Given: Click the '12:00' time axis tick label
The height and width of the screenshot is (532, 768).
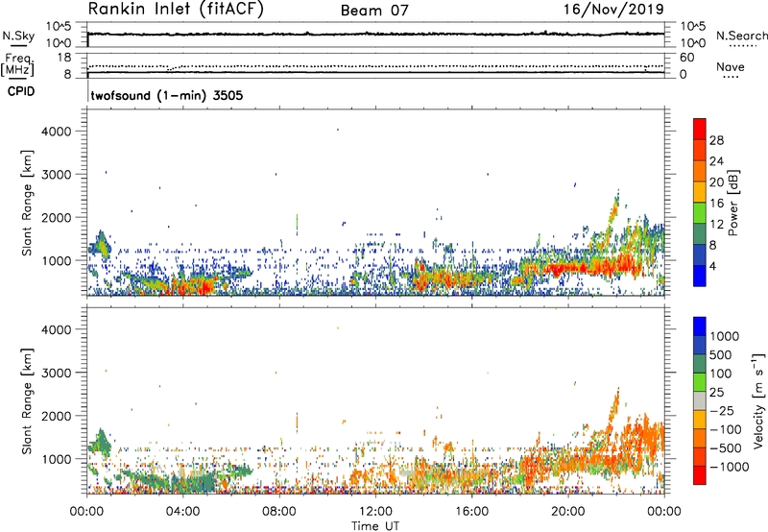Looking at the screenshot, I should tap(375, 512).
